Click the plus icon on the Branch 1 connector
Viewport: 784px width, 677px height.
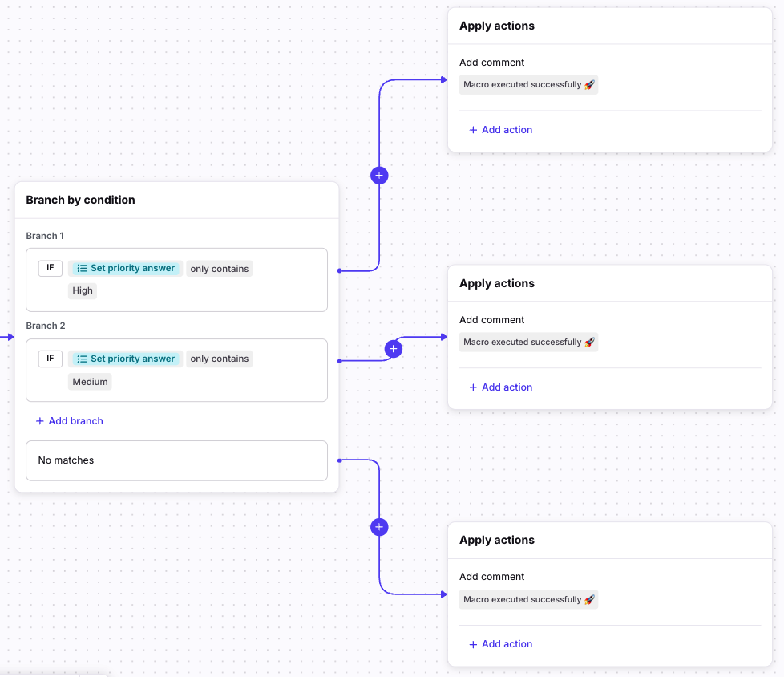tap(379, 176)
